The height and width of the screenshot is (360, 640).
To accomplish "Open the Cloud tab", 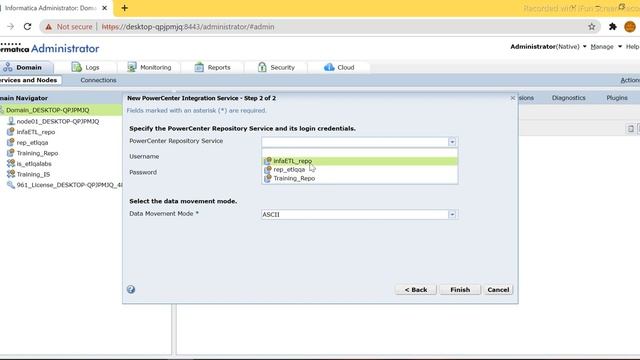I will 339,67.
